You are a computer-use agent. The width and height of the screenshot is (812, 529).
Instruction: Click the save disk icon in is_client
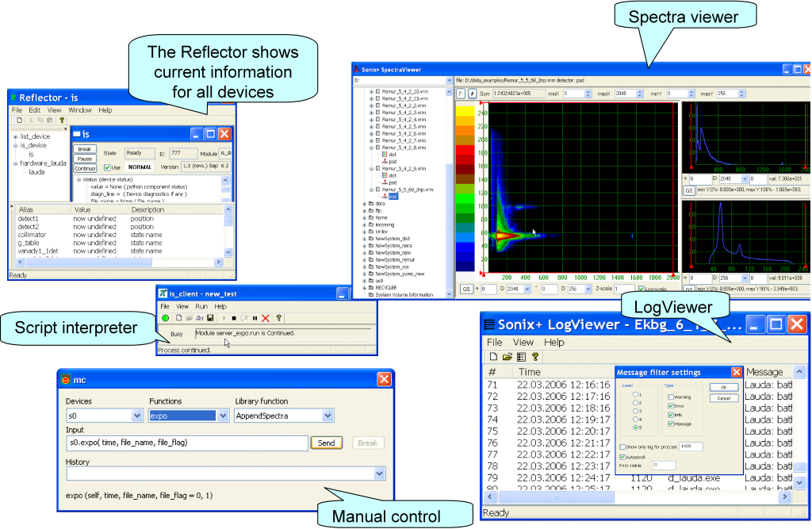tap(210, 317)
